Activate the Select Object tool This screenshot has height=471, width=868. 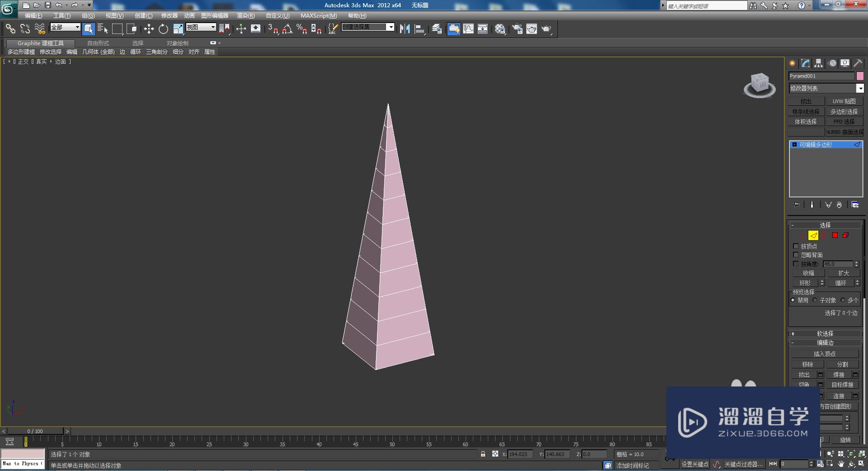click(x=89, y=29)
